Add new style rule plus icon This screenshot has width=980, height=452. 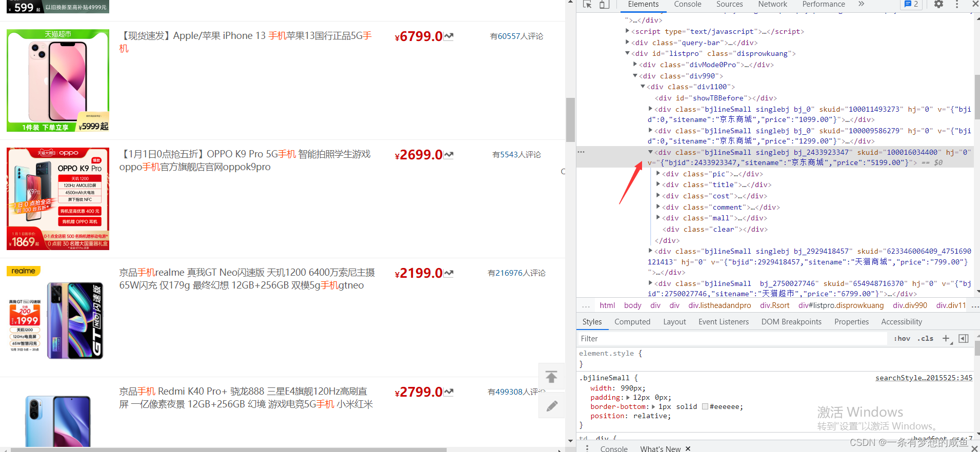946,338
